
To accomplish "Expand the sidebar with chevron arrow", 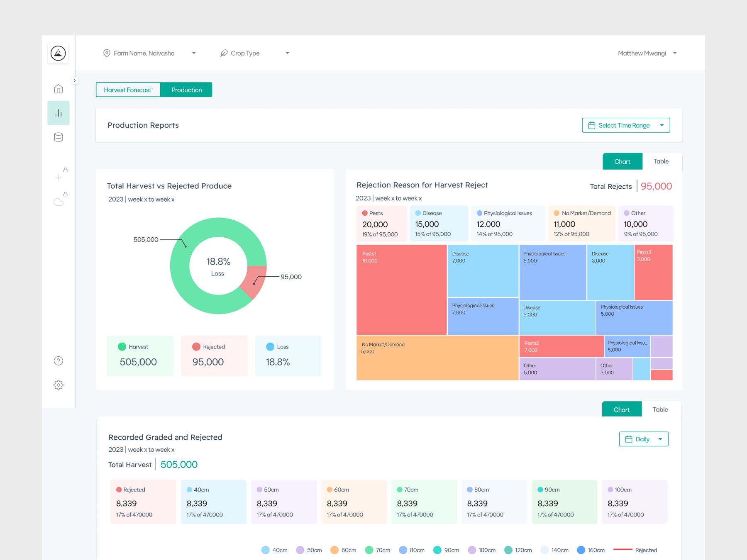I will (x=75, y=80).
